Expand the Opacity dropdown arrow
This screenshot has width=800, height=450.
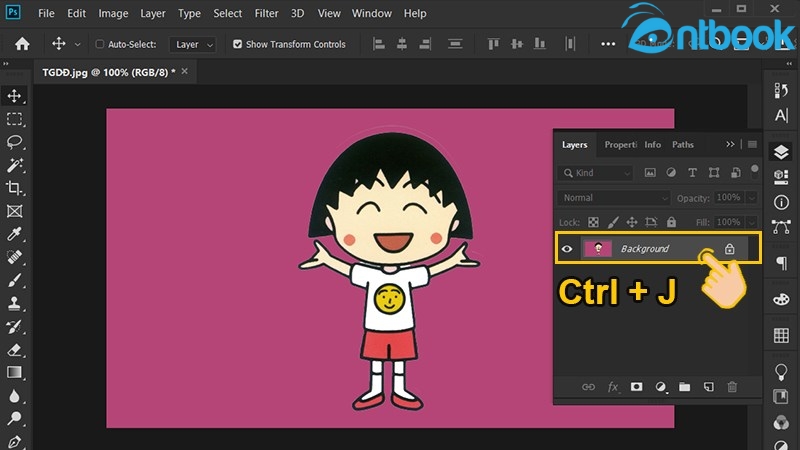(751, 198)
